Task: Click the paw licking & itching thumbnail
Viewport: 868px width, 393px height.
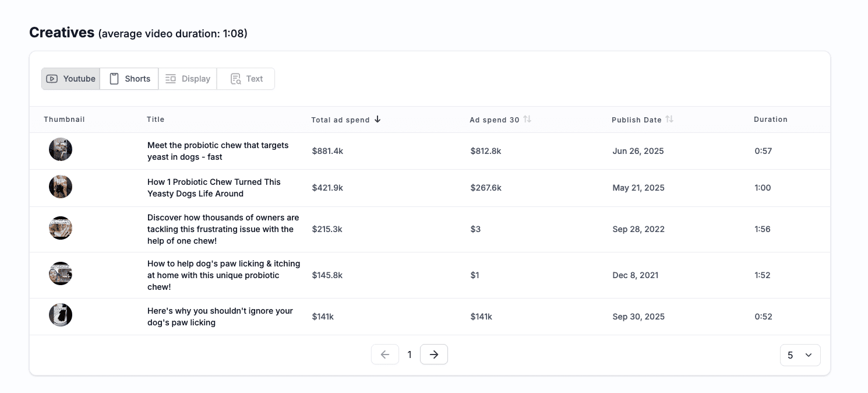Action: pos(61,274)
